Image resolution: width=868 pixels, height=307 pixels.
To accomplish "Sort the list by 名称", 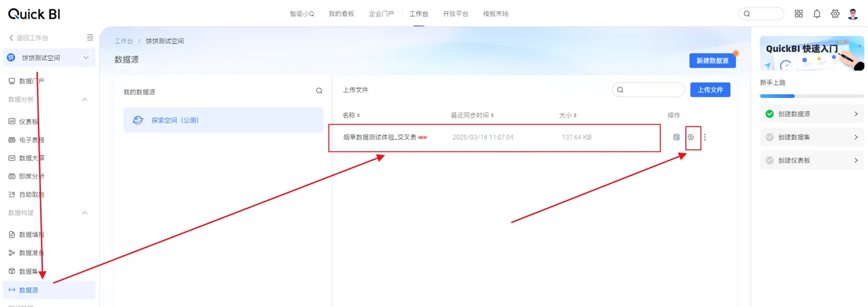I will pos(352,115).
